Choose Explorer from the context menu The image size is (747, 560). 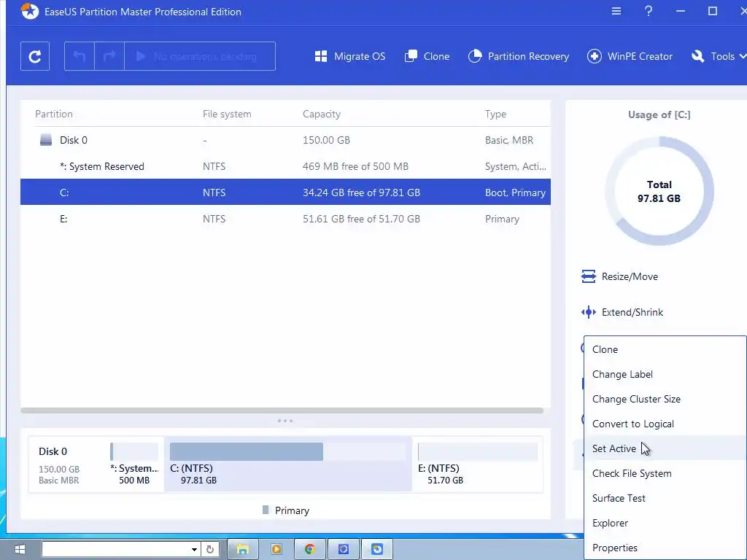pos(665,522)
